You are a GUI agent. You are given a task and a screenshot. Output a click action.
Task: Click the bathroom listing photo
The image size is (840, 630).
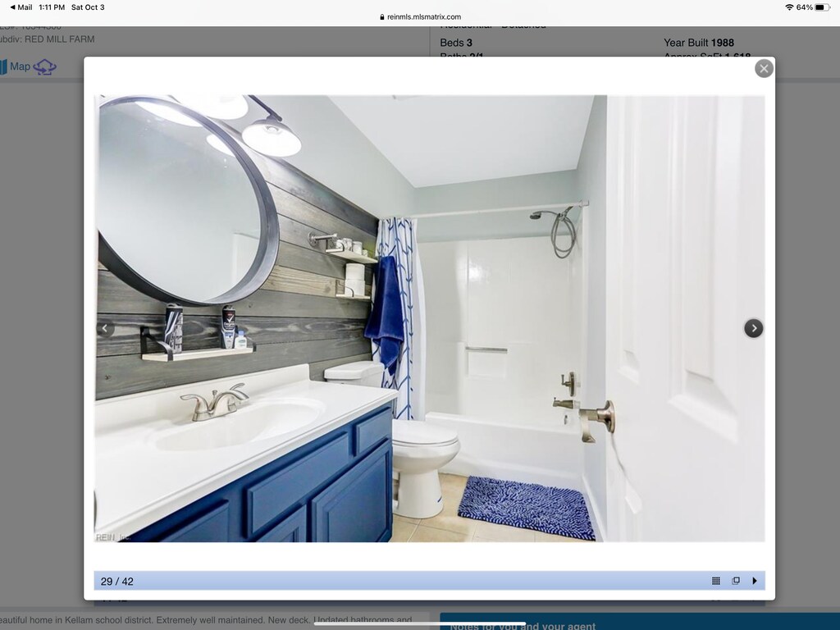[430, 319]
